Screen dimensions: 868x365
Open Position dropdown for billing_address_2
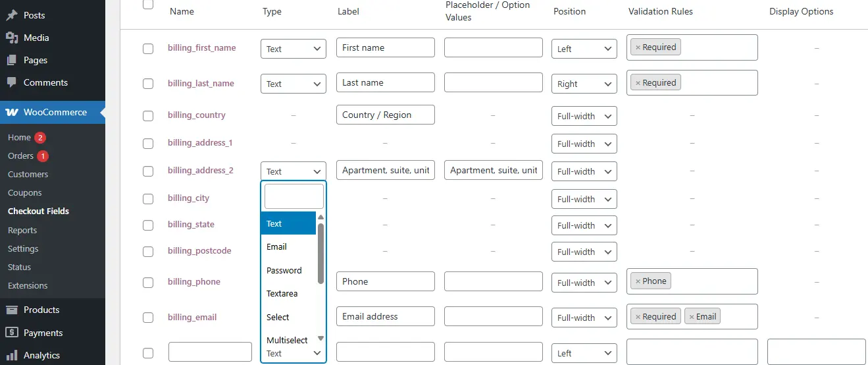point(584,171)
